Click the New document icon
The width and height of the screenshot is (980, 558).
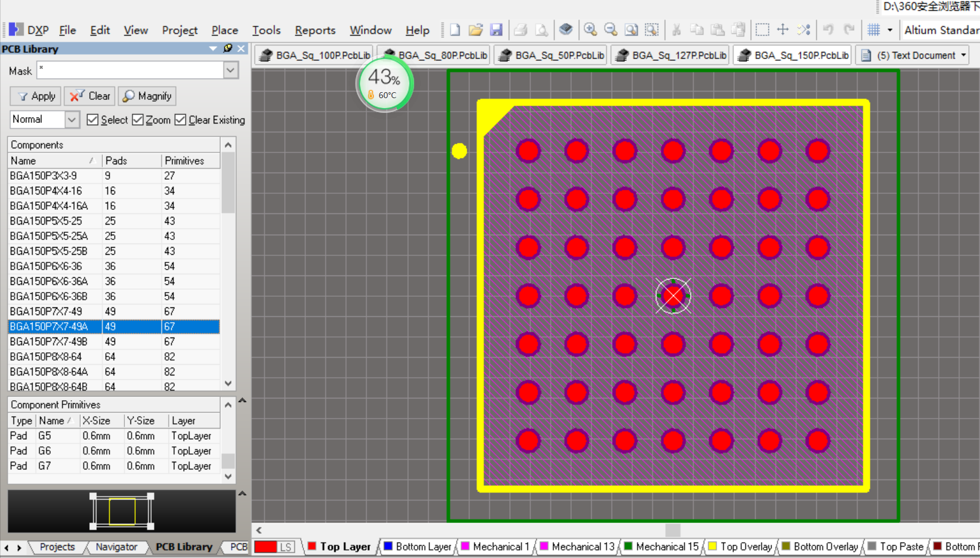[x=455, y=30]
